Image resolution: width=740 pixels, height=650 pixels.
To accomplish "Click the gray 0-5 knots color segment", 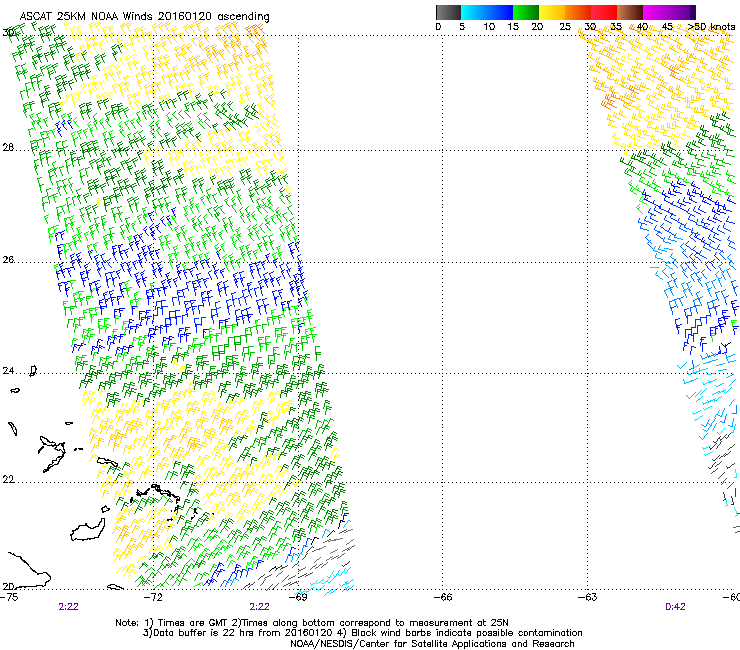I will [x=448, y=12].
